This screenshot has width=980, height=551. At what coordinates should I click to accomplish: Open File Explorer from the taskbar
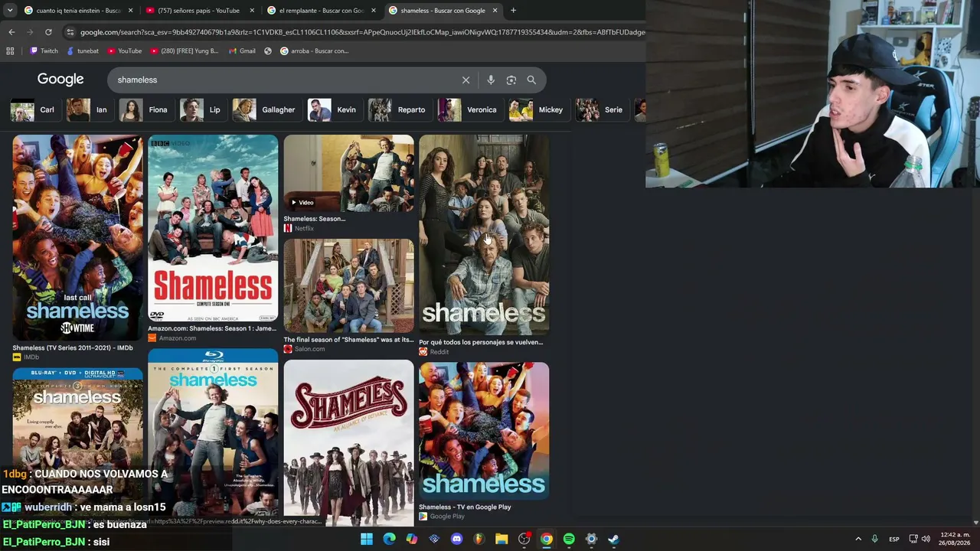click(501, 539)
